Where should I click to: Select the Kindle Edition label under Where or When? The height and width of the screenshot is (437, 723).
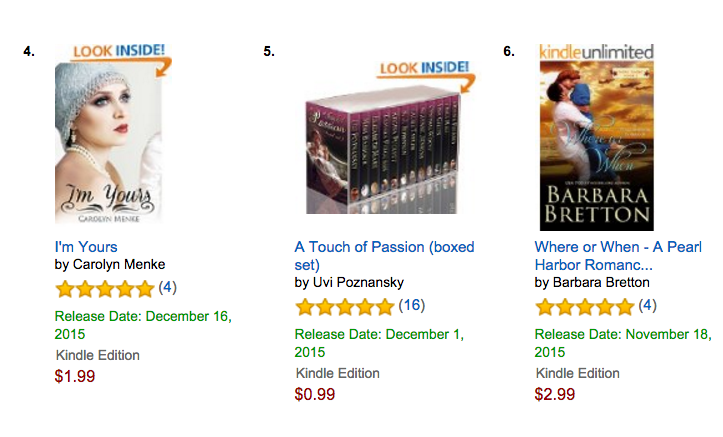[578, 373]
